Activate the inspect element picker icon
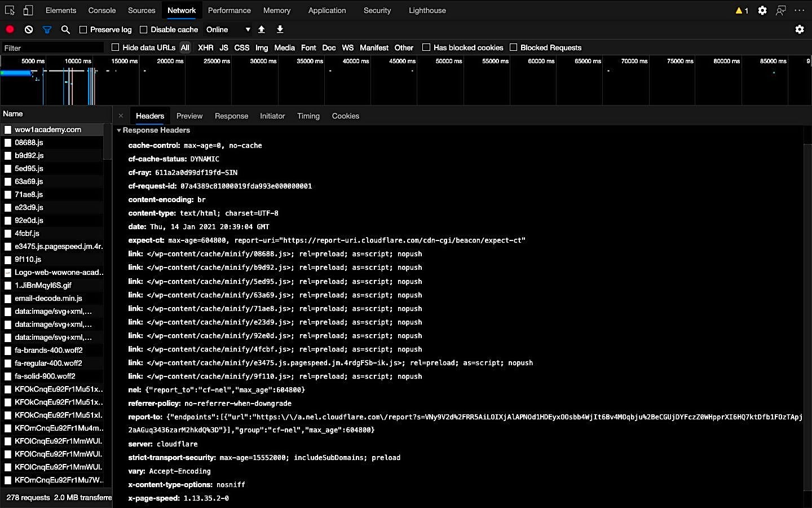 (10, 11)
